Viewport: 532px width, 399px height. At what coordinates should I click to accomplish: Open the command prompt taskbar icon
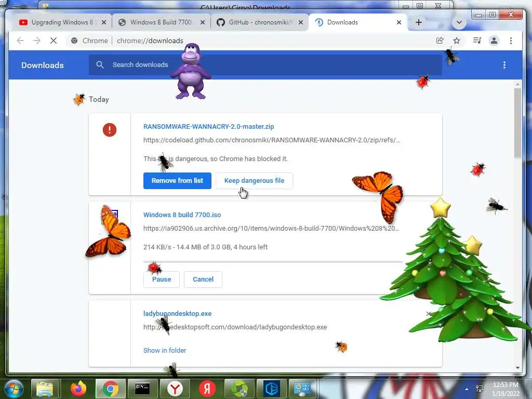(142, 389)
